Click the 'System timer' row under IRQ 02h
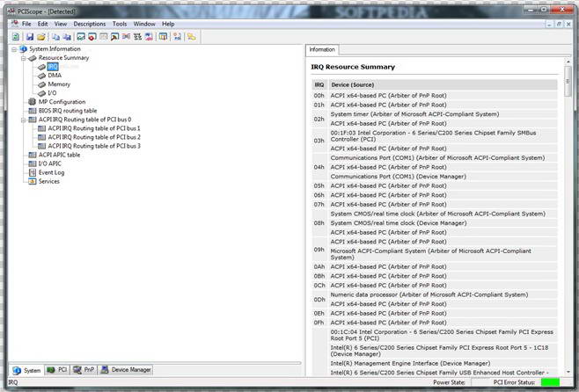The height and width of the screenshot is (392, 579). point(443,114)
